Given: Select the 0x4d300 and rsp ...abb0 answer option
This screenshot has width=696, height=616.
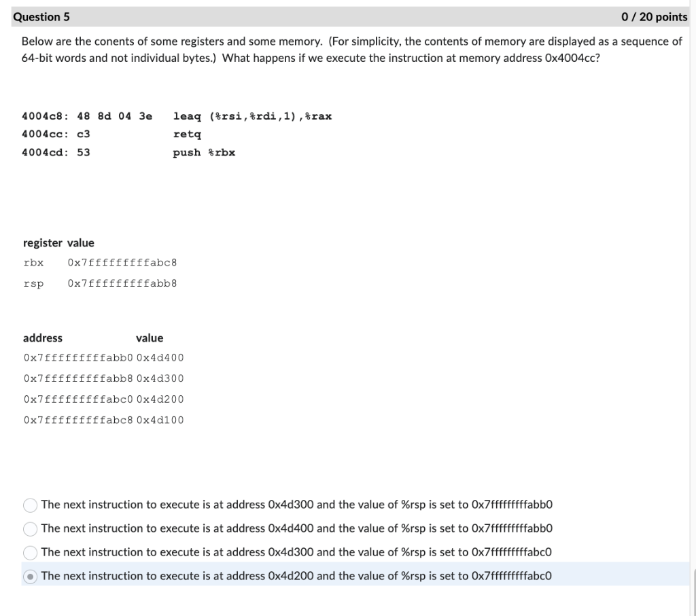Looking at the screenshot, I should 30,505.
